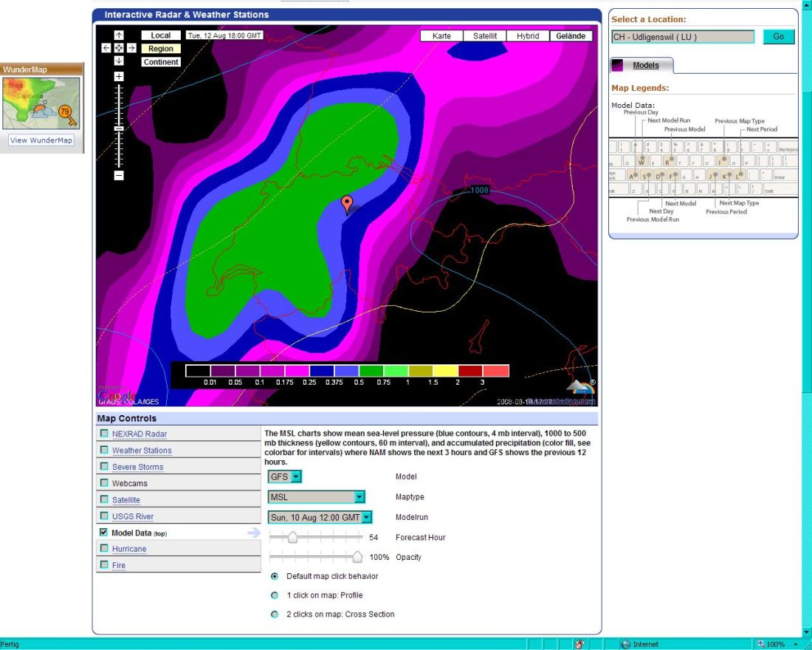
Task: Open the Modelrun date dropdown
Action: click(320, 517)
